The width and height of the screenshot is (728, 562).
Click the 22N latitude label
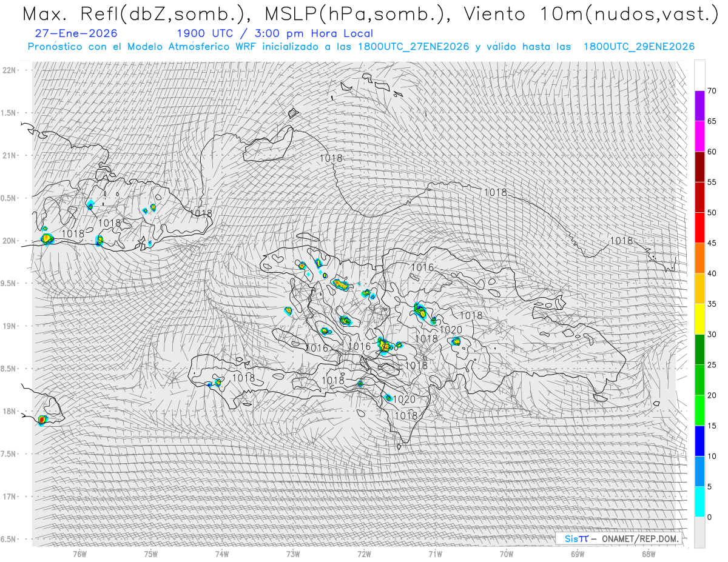point(9,70)
